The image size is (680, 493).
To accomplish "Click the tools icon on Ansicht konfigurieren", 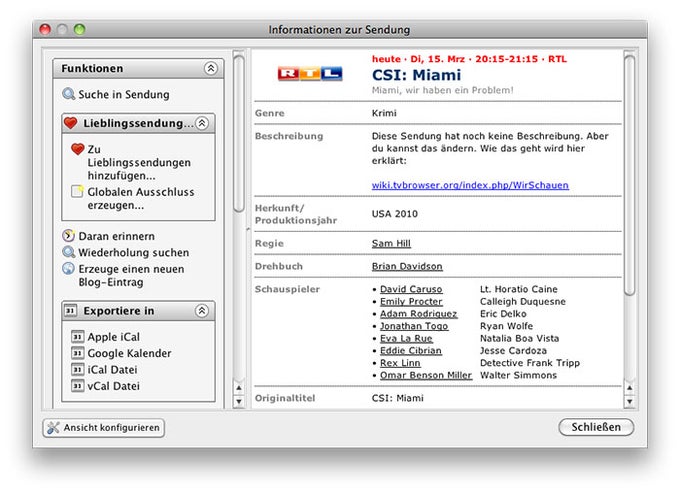I will pos(53,428).
